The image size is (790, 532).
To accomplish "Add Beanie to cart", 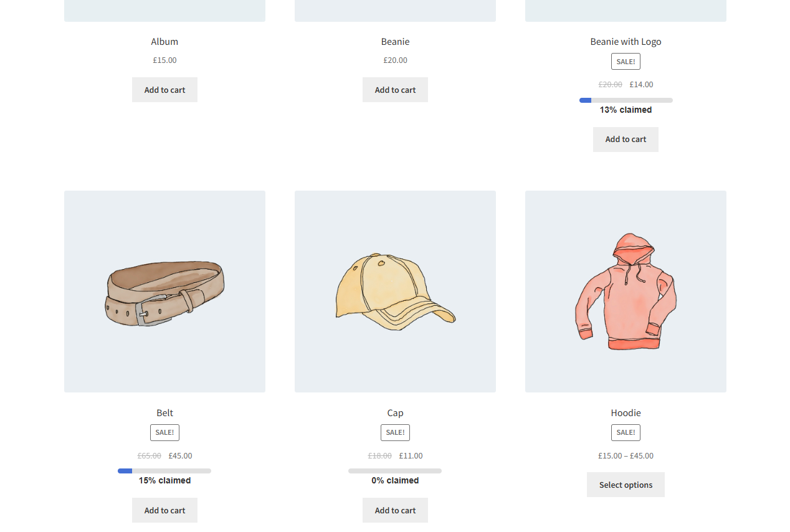I will 395,90.
